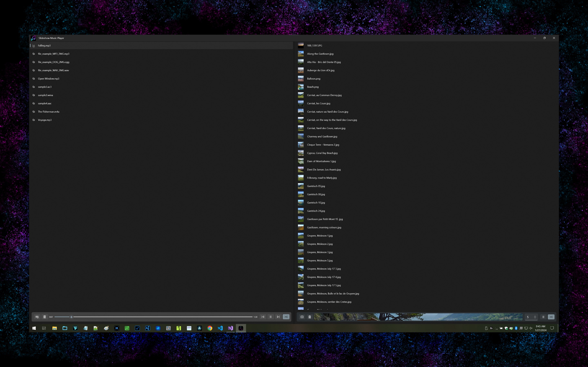Select Open Window.mp3 in the music list
This screenshot has width=588, height=367.
coord(49,79)
